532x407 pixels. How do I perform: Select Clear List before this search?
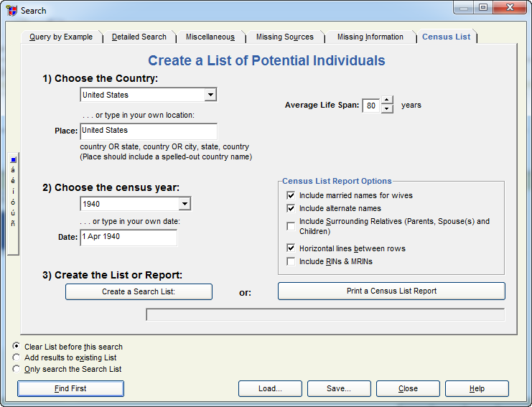coord(16,346)
